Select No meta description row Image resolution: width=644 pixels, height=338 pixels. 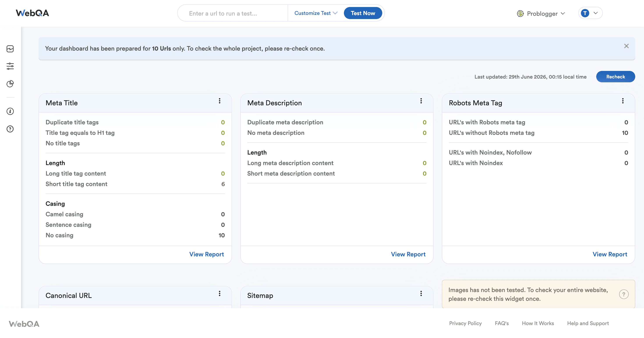click(337, 133)
